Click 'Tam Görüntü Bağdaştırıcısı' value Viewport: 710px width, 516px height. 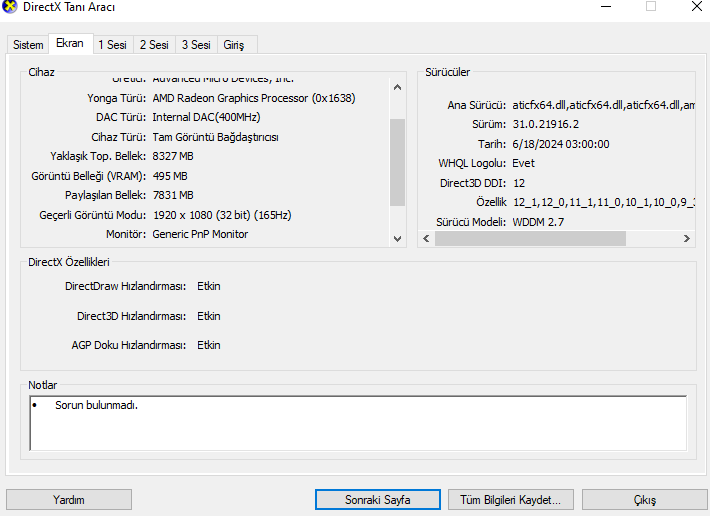point(216,137)
